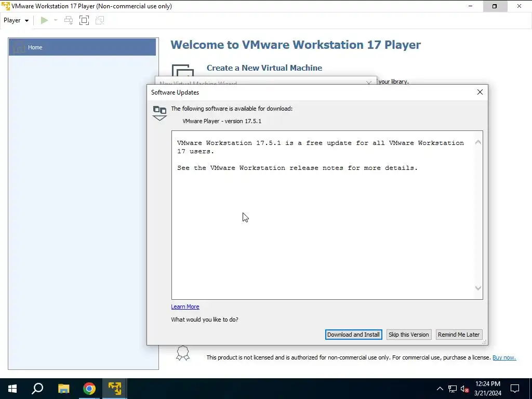Click the resize grip of the Software Updates dialog
This screenshot has width=532, height=399.
(485, 342)
